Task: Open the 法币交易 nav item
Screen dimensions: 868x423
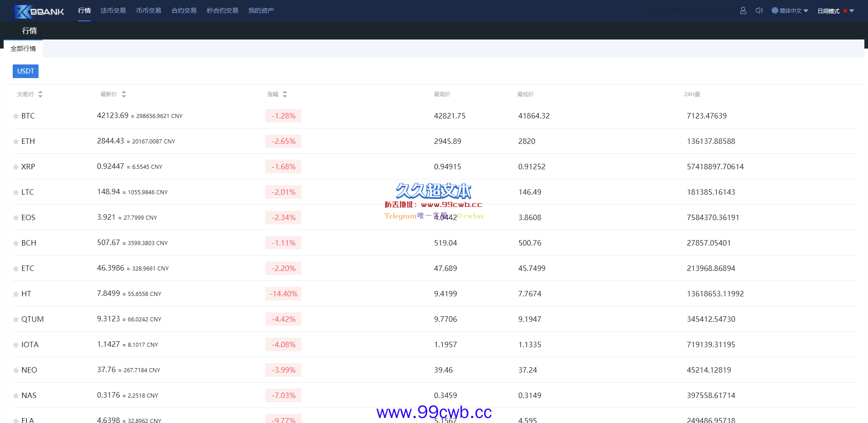Action: tap(113, 10)
